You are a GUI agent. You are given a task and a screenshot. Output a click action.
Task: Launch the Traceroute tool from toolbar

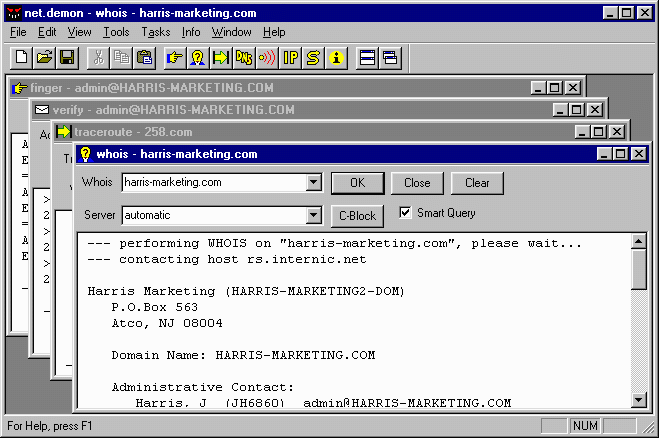point(220,58)
